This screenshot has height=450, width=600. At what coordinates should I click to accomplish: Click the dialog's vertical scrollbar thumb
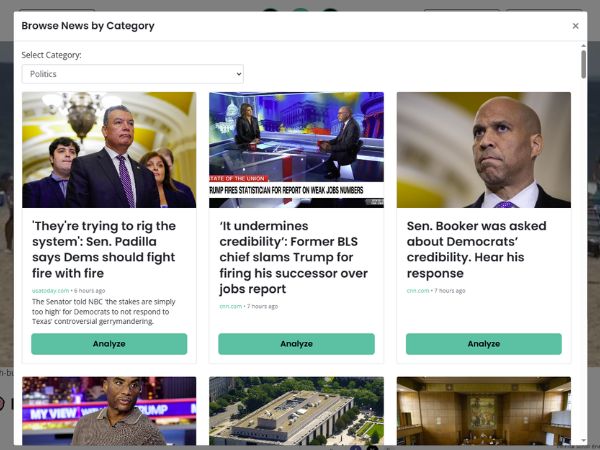click(x=583, y=64)
